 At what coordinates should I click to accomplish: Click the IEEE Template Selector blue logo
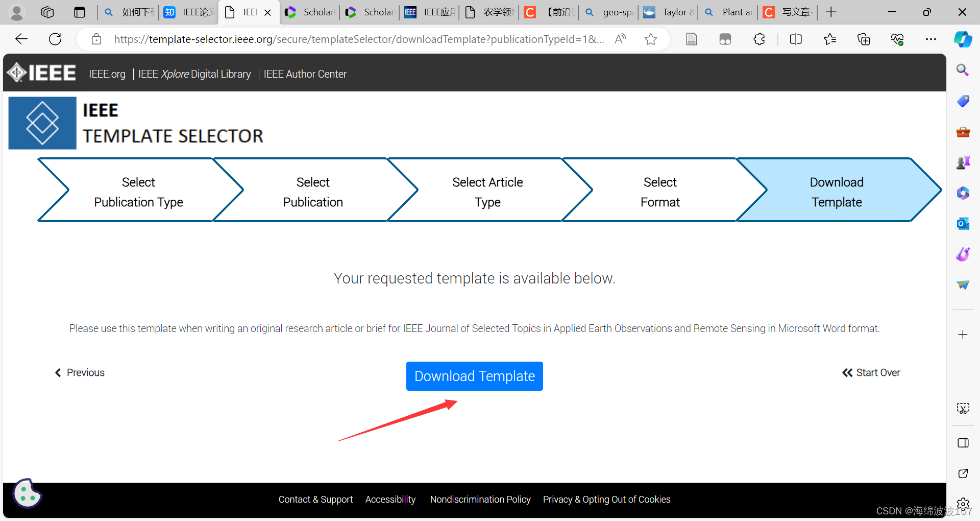pyautogui.click(x=42, y=123)
